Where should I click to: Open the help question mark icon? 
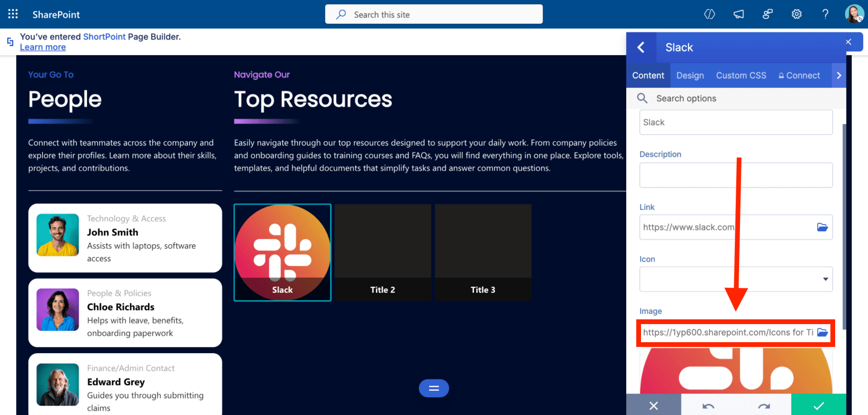(826, 14)
